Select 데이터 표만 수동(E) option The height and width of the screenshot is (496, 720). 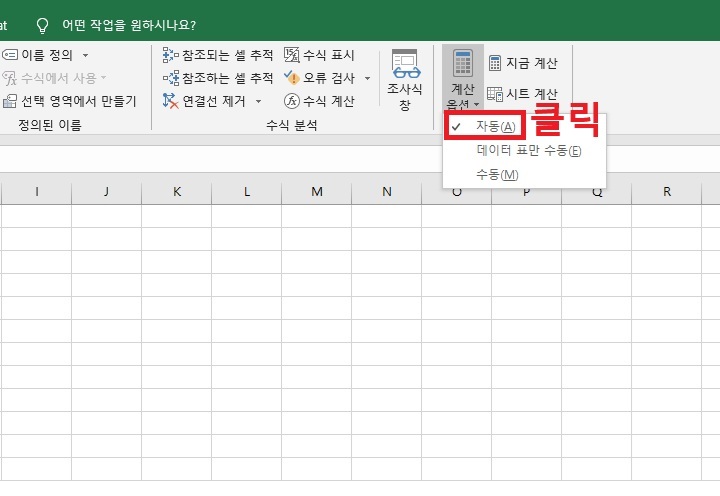tap(524, 150)
